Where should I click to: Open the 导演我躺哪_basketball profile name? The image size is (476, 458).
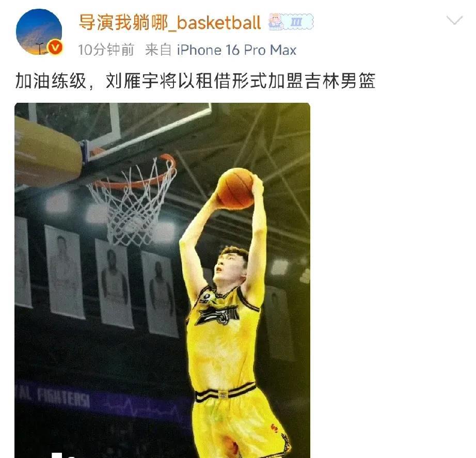coord(170,23)
